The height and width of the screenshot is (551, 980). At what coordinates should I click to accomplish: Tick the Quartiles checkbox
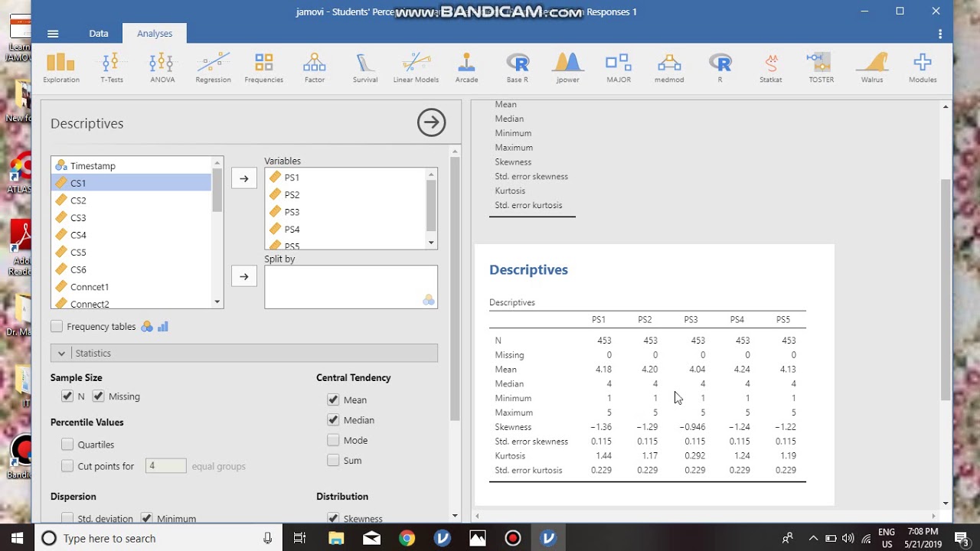pos(67,445)
